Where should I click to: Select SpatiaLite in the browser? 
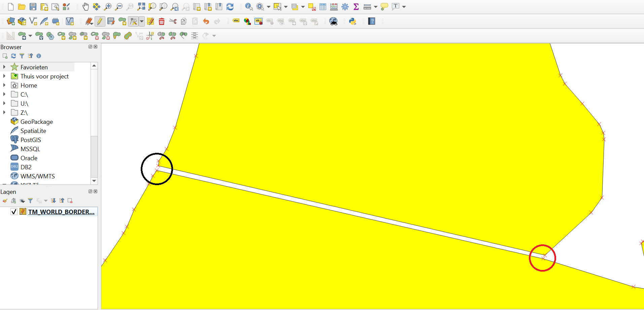tap(33, 131)
